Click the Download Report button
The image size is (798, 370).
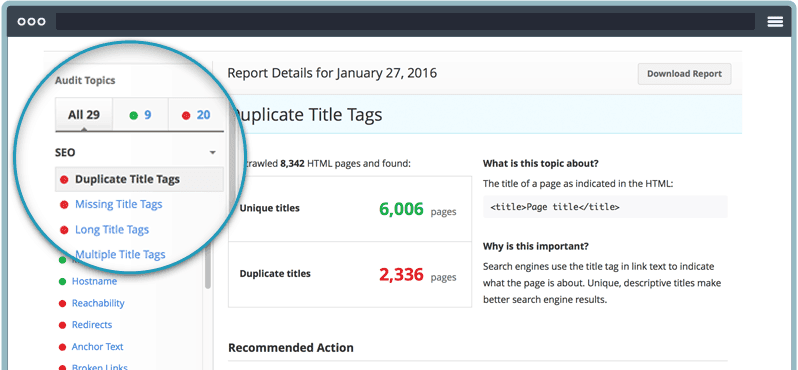click(x=684, y=74)
